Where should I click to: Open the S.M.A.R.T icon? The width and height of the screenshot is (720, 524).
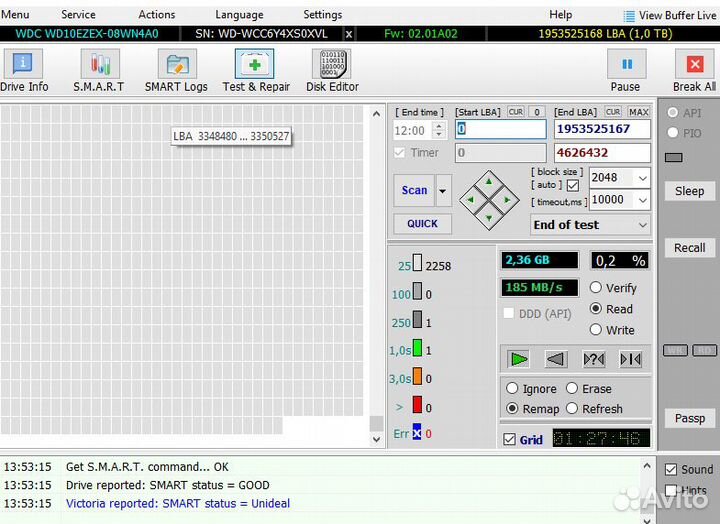point(99,70)
